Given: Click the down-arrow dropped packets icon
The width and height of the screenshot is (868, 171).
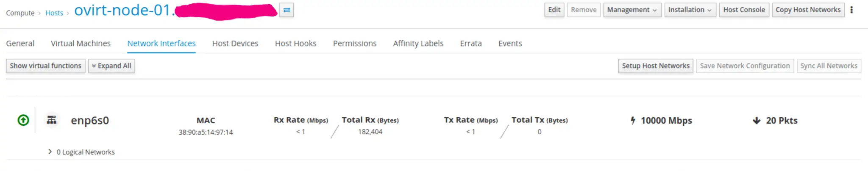Looking at the screenshot, I should point(757,121).
